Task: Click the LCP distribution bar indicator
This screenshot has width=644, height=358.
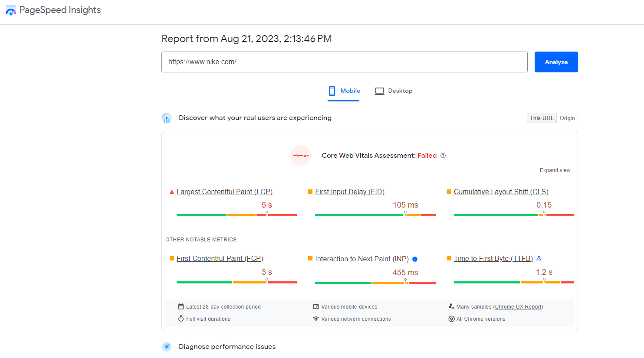Action: point(266,212)
